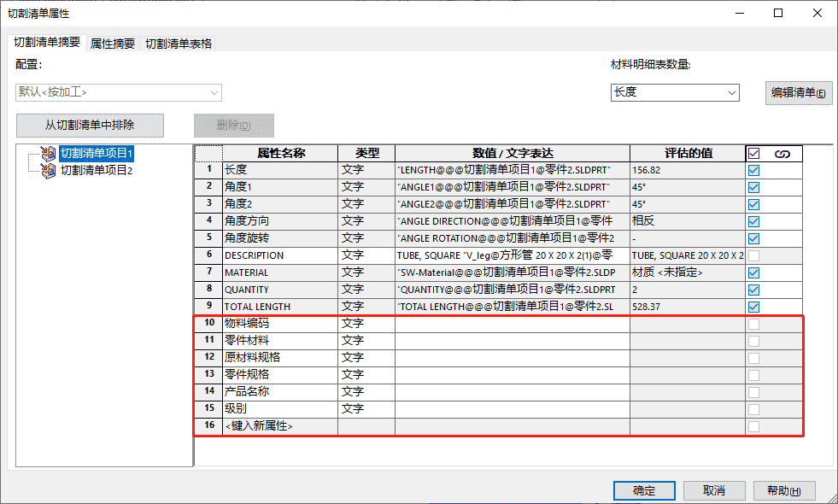Check the 原材料规格 row checkbox
This screenshot has height=504, width=838.
point(753,359)
